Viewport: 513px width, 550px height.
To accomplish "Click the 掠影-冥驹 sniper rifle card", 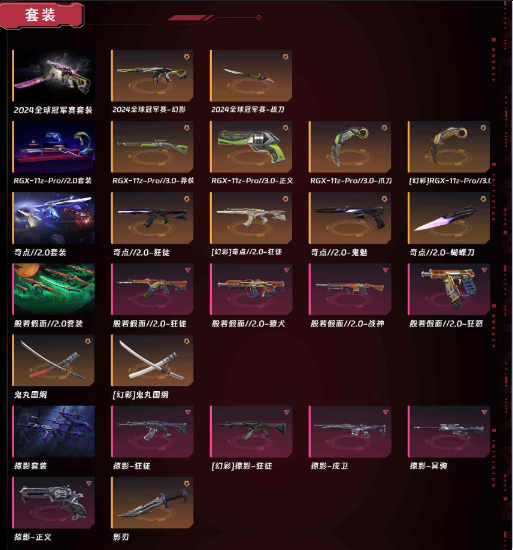I will (449, 432).
